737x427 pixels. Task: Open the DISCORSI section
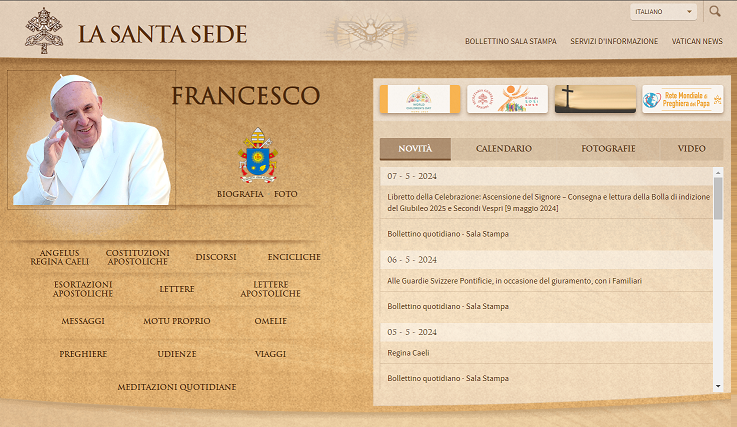pos(216,257)
